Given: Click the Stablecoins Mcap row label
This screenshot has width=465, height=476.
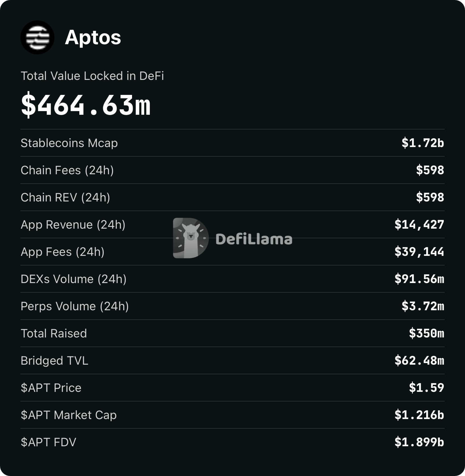Looking at the screenshot, I should 69,143.
